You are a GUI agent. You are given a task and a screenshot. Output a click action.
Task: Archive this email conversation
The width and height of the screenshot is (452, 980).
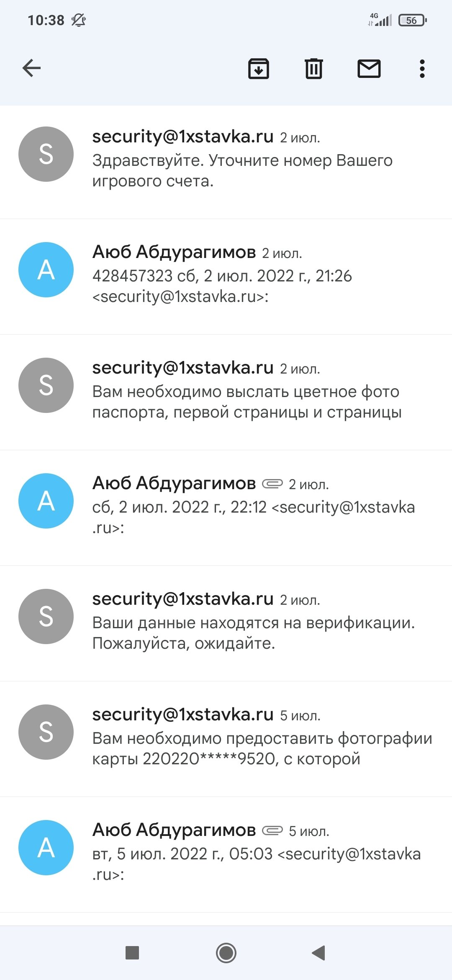258,69
